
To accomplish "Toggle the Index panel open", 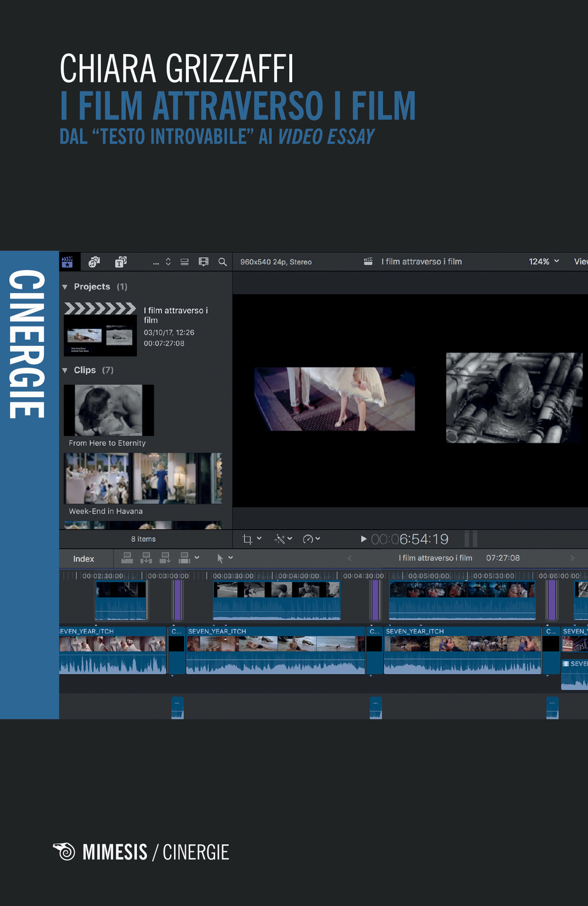I will click(83, 558).
